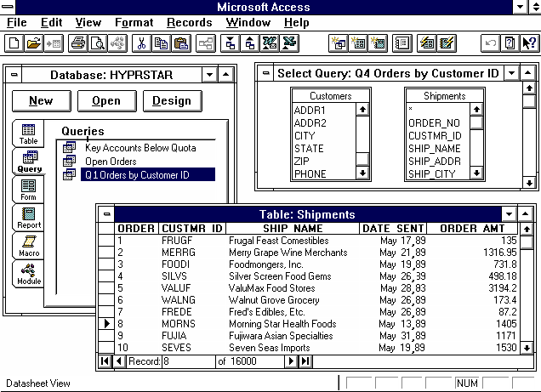541x392 pixels.
Task: Click the Relationships toolbar icon
Action: point(206,43)
